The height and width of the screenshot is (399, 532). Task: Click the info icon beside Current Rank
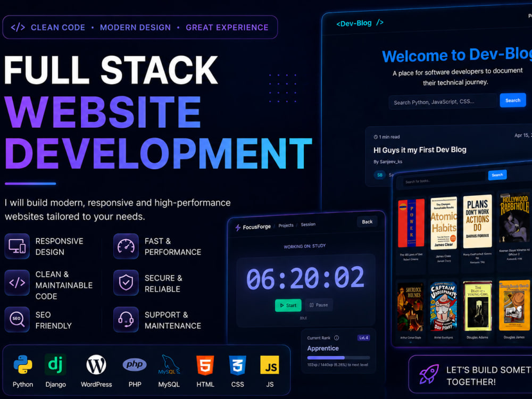[x=336, y=338]
